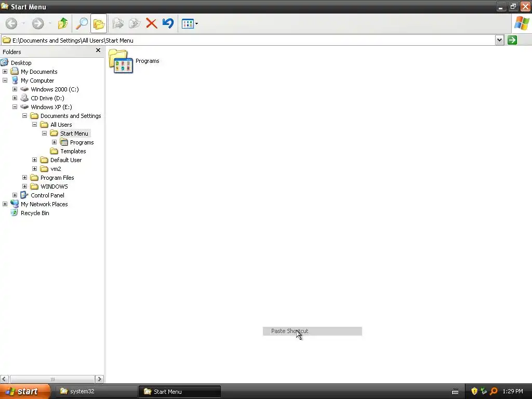This screenshot has height=399, width=532.
Task: Click the red Delete X icon
Action: pos(151,23)
